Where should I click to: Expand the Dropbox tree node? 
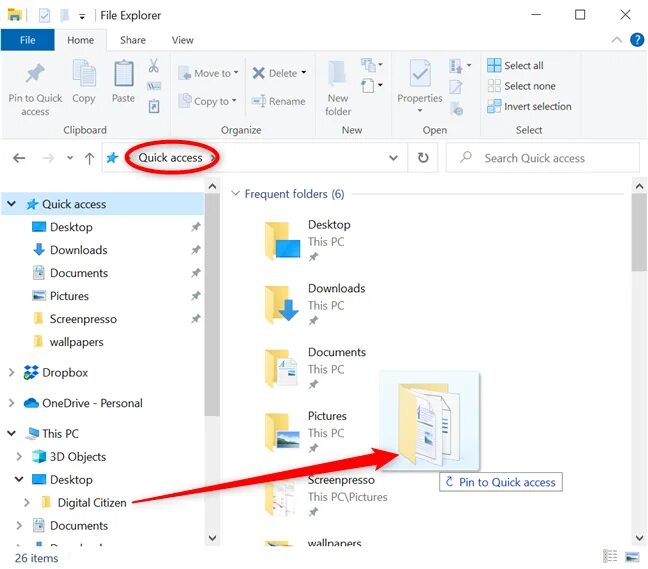point(12,372)
